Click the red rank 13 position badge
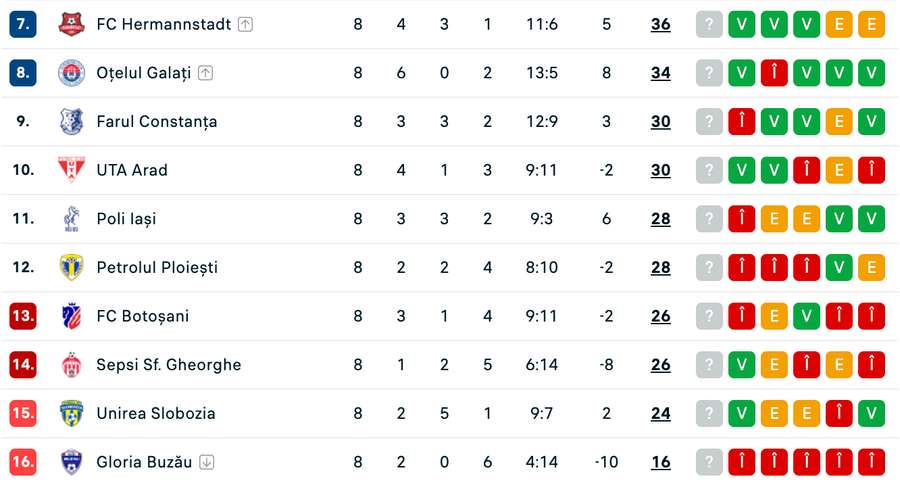 coord(23,316)
